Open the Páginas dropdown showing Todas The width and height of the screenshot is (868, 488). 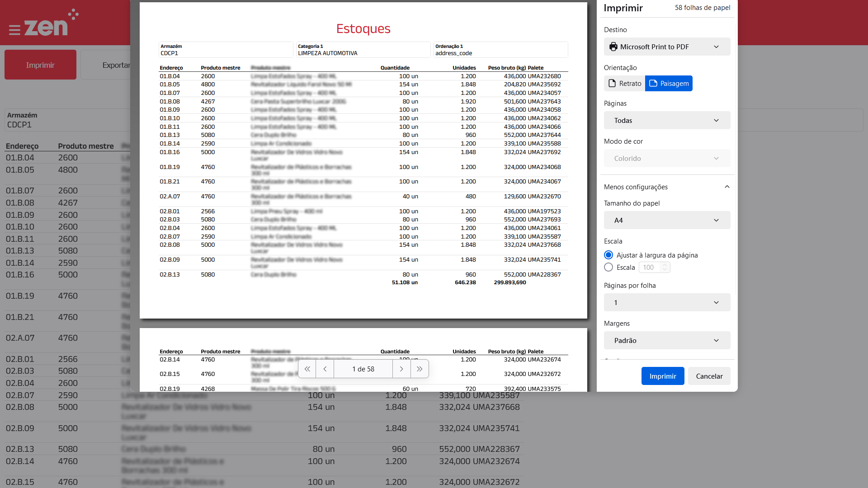click(667, 121)
